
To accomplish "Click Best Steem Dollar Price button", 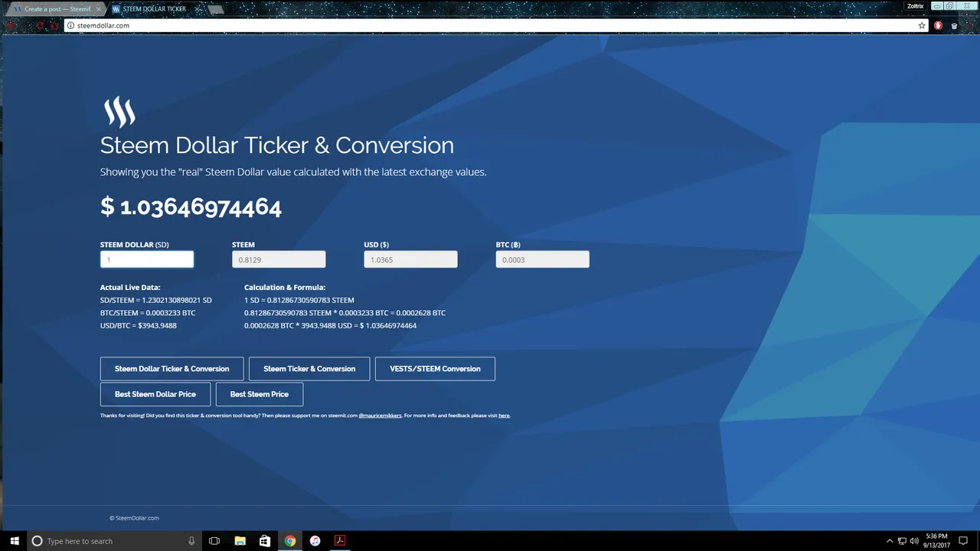I will click(x=155, y=394).
